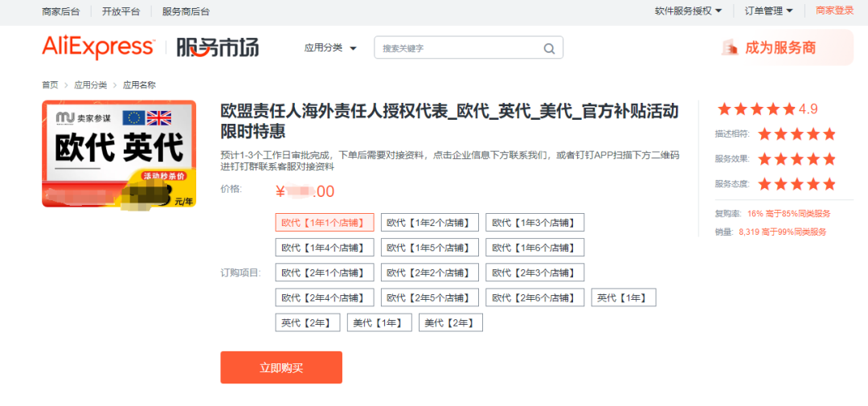
Task: Select option 欧代【1年1个店铺】
Action: tap(325, 223)
